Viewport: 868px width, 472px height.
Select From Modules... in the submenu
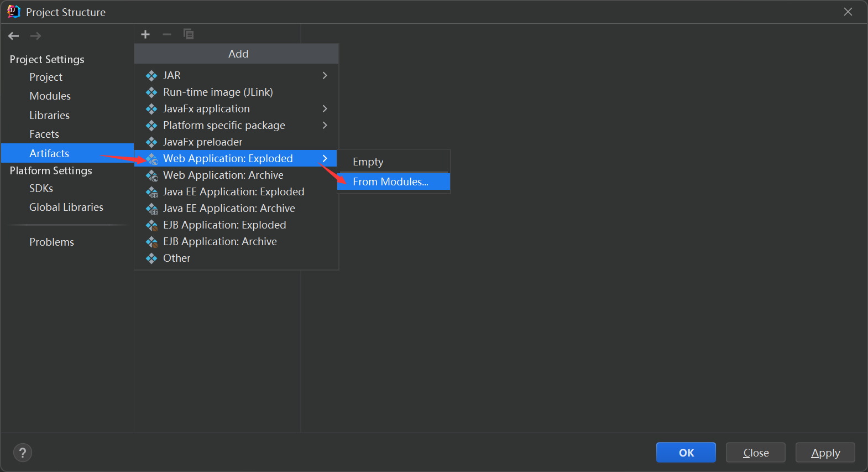[x=390, y=181]
